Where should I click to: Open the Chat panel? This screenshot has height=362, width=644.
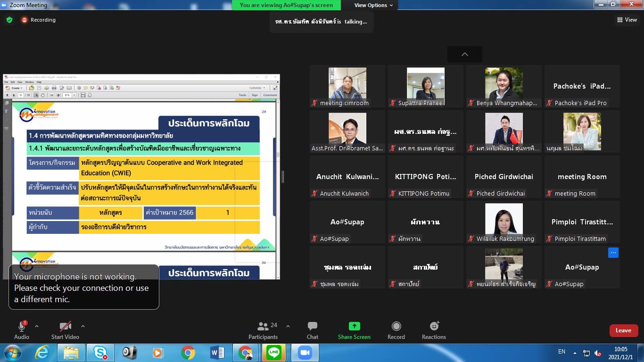(312, 330)
